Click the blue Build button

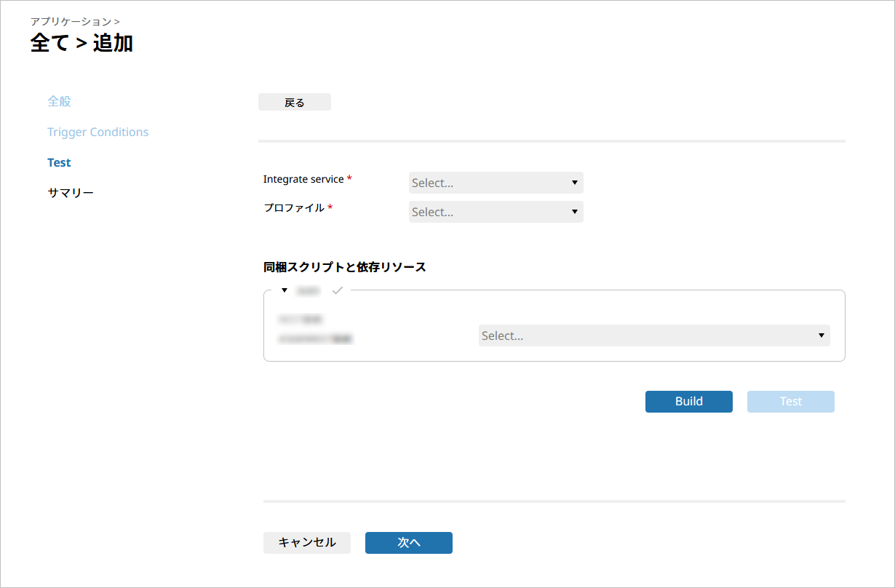click(x=688, y=402)
